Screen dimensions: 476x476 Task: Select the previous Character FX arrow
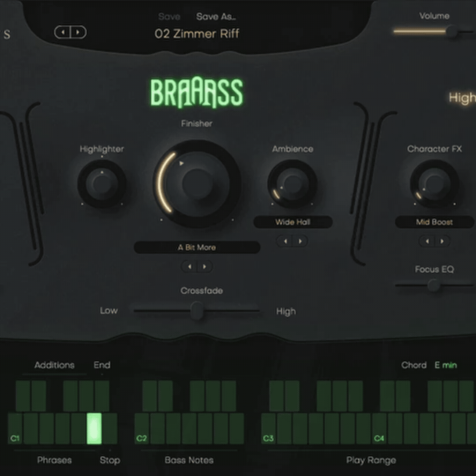click(x=428, y=242)
